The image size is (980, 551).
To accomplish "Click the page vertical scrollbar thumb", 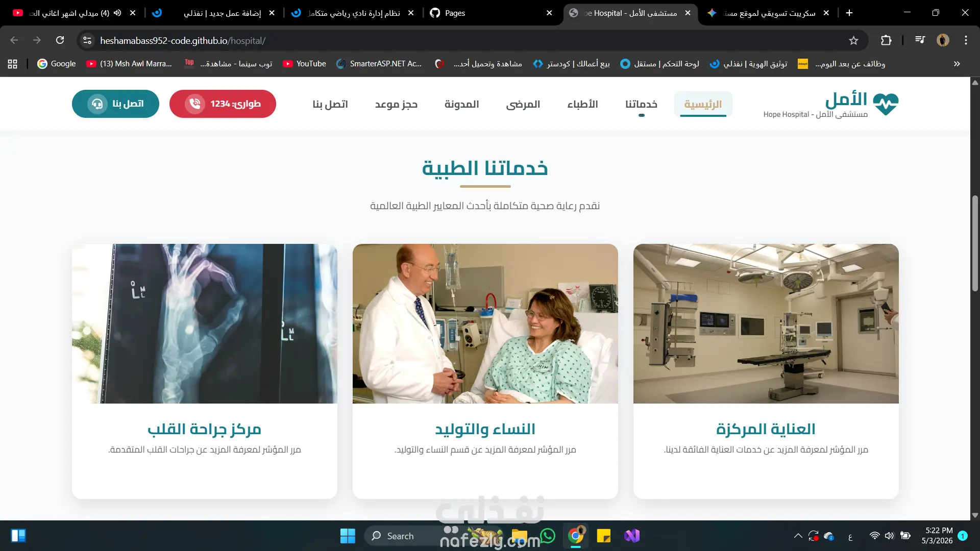I will click(x=975, y=243).
